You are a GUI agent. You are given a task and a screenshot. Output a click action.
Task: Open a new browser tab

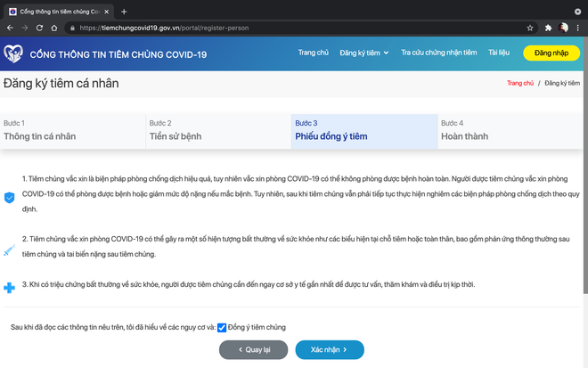[124, 12]
